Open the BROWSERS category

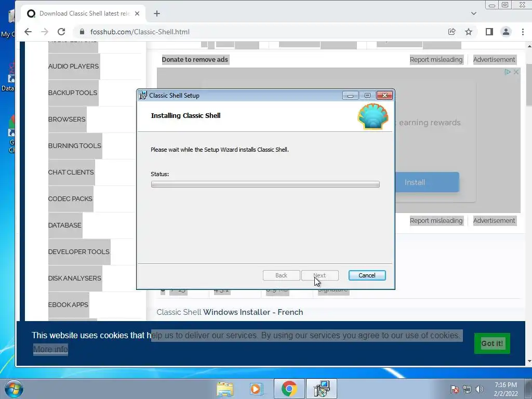[x=67, y=119]
